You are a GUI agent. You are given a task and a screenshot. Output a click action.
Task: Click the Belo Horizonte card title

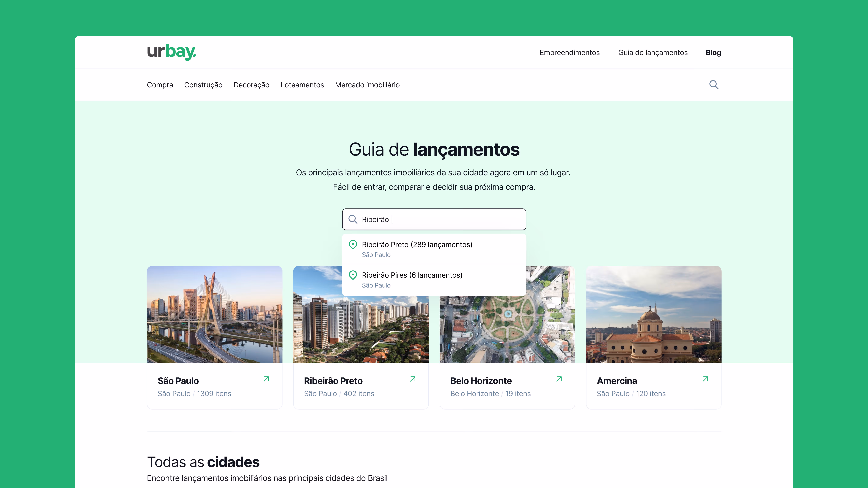[481, 381]
